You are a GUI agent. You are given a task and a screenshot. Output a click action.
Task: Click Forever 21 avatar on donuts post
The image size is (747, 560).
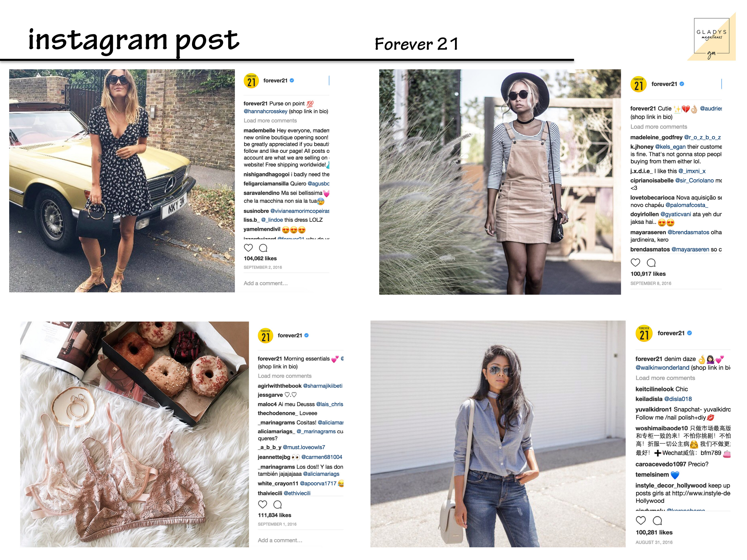point(266,335)
